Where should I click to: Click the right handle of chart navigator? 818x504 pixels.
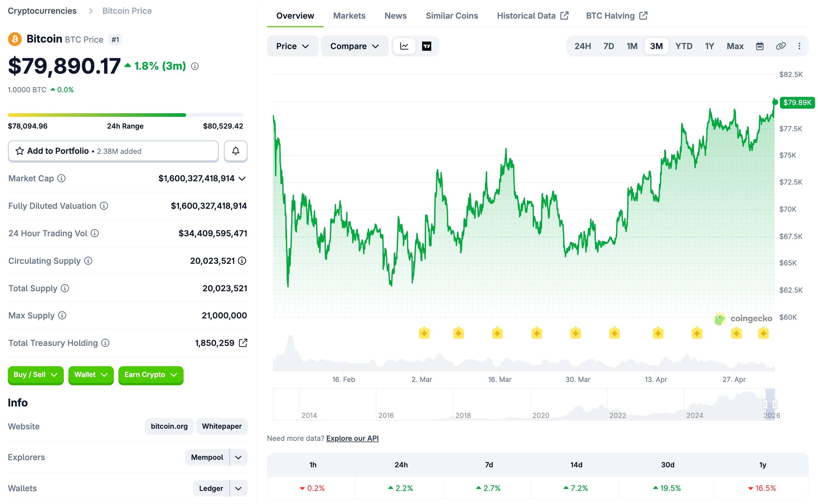[x=775, y=404]
